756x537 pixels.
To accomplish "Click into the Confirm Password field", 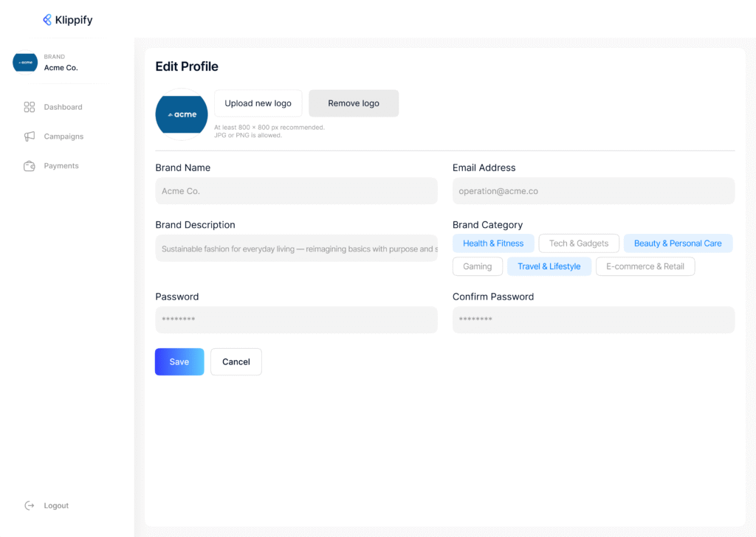I will pos(594,319).
